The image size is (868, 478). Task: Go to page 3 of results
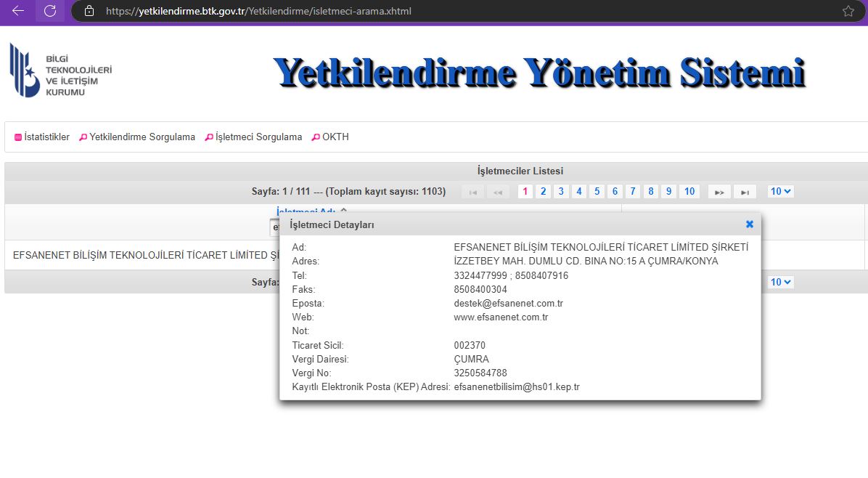(x=561, y=192)
